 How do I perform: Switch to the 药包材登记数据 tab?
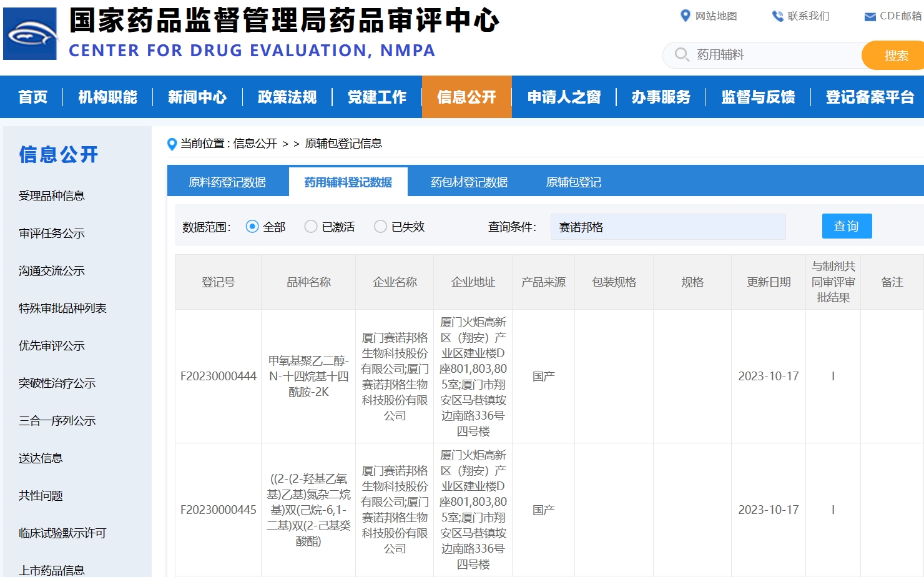pos(469,181)
